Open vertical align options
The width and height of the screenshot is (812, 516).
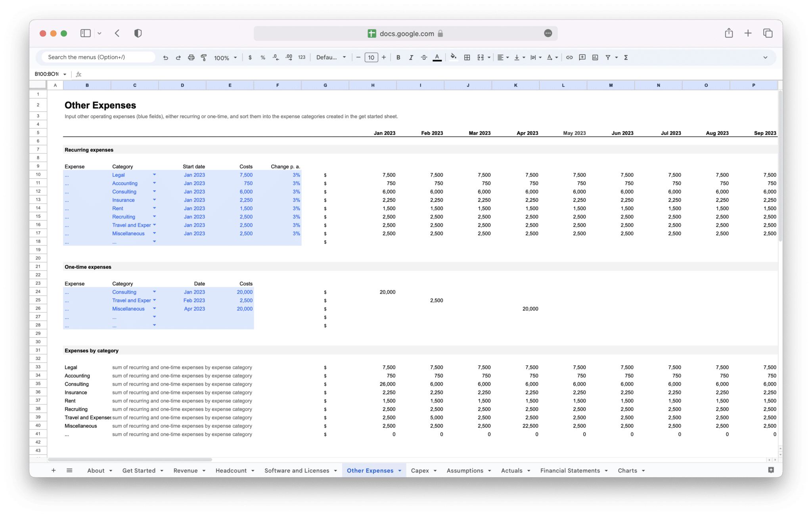[x=519, y=57]
